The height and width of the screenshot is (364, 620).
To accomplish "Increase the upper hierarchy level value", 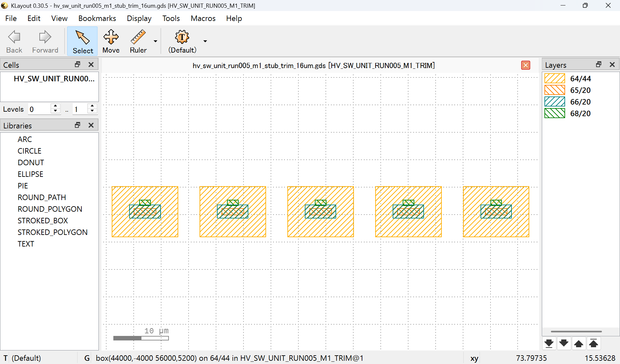I will 92,106.
